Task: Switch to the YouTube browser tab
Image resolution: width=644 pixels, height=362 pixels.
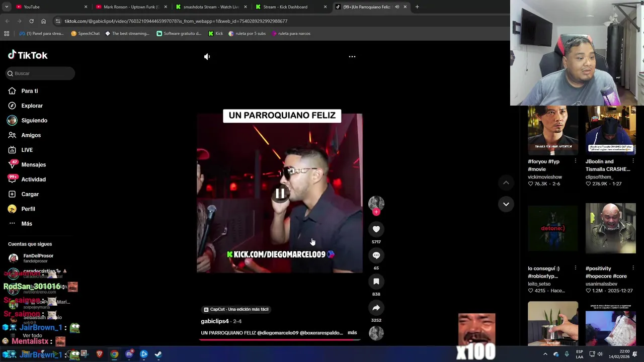Action: pos(45,7)
